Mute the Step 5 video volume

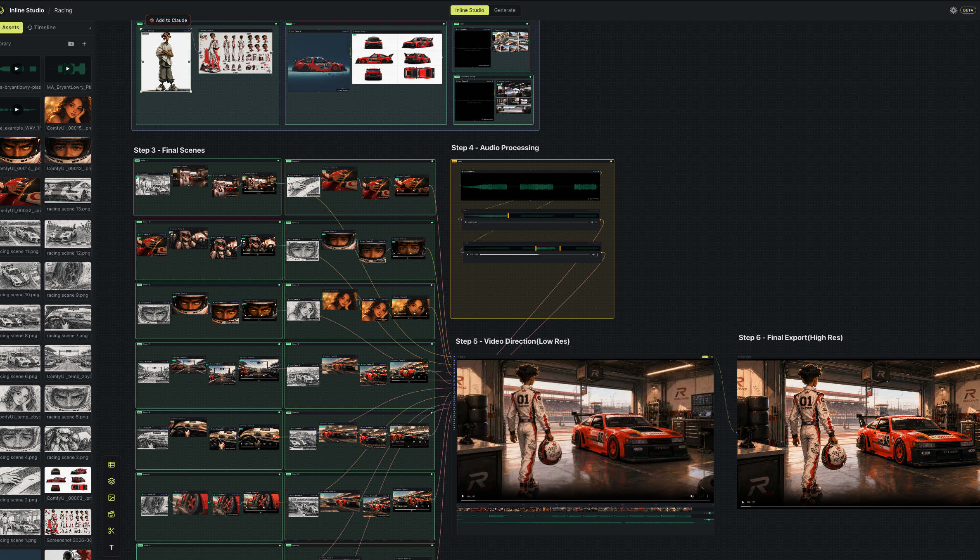[692, 496]
